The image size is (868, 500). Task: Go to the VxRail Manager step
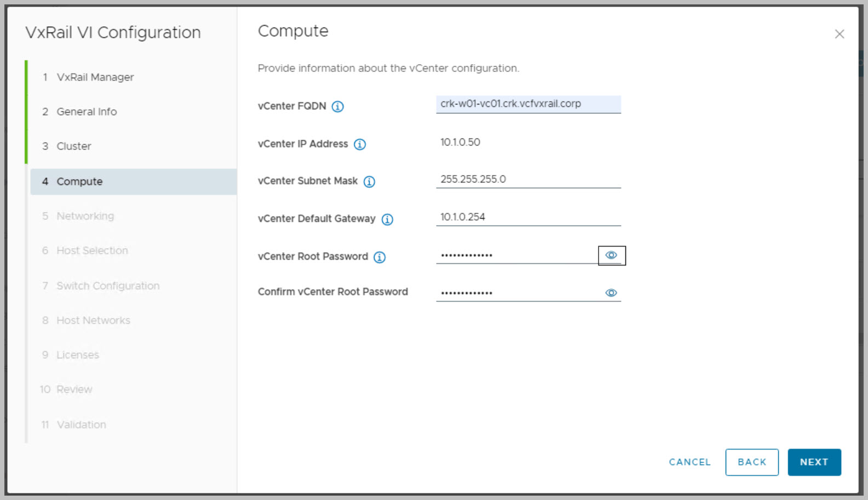[x=95, y=77]
